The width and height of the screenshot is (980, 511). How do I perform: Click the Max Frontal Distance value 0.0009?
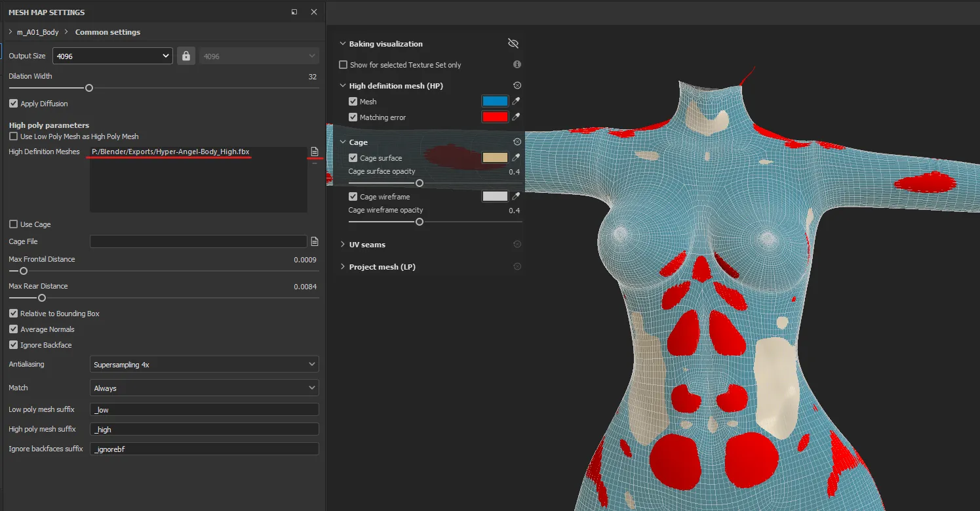(305, 260)
